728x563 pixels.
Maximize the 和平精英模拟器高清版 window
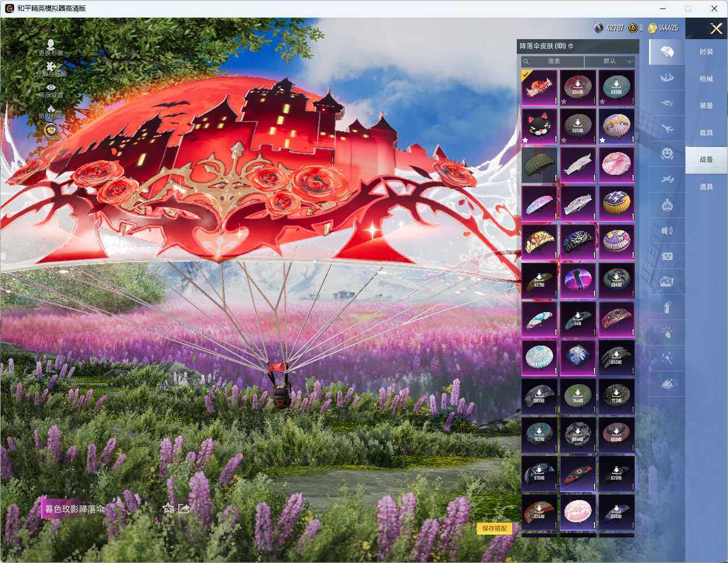click(688, 9)
